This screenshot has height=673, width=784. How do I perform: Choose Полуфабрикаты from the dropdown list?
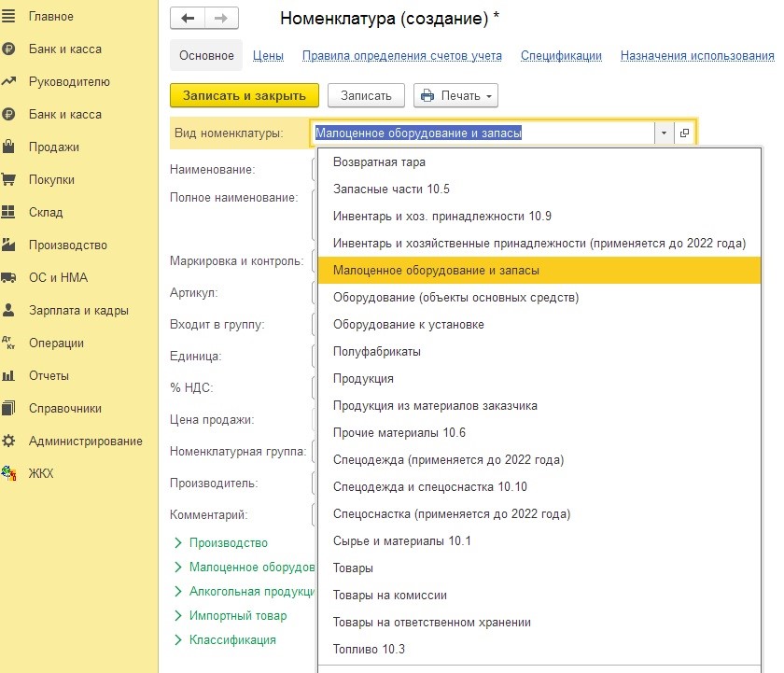coord(539,352)
